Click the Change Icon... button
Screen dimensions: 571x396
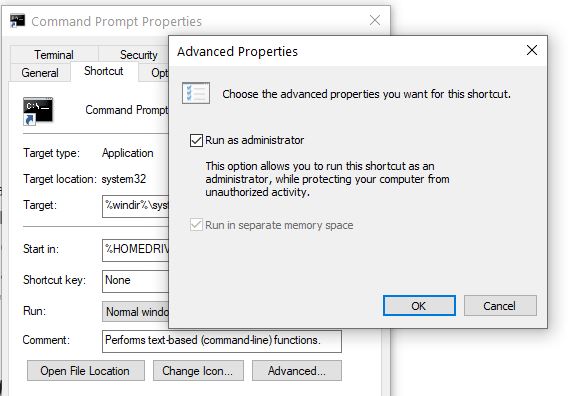tap(198, 370)
